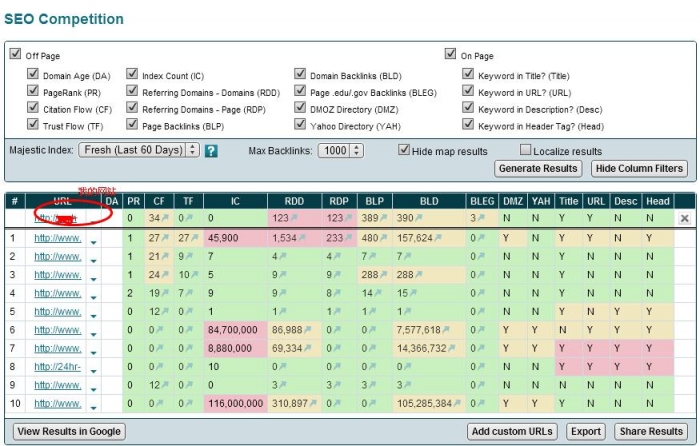The width and height of the screenshot is (700, 446).
Task: Open arrow icon next to BLP 389
Action: (x=383, y=218)
